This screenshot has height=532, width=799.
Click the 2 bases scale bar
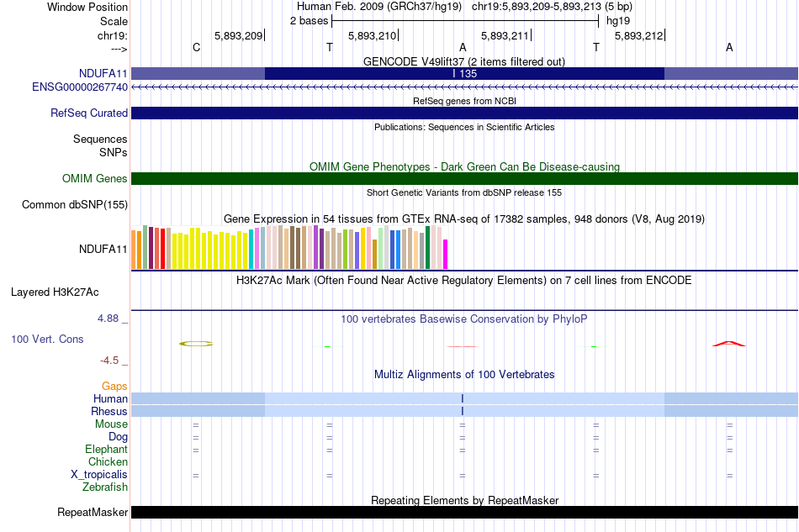click(465, 21)
